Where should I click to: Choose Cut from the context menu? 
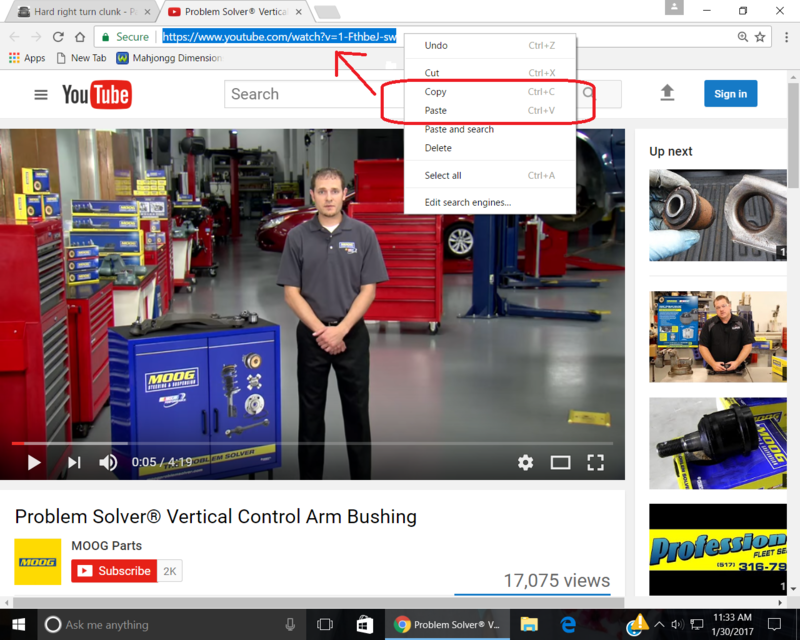point(490,72)
